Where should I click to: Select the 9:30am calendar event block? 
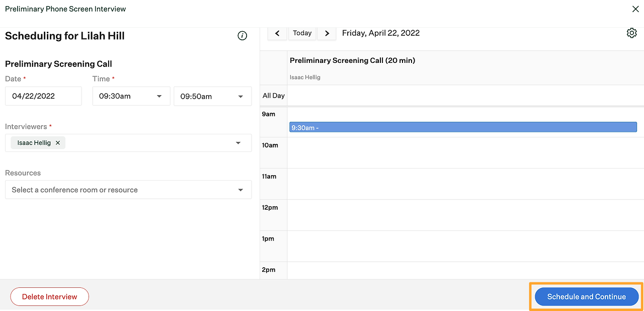pos(463,127)
